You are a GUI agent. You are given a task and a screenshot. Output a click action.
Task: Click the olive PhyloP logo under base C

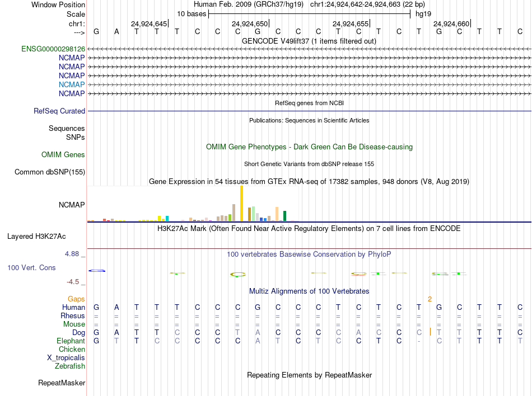[237, 275]
